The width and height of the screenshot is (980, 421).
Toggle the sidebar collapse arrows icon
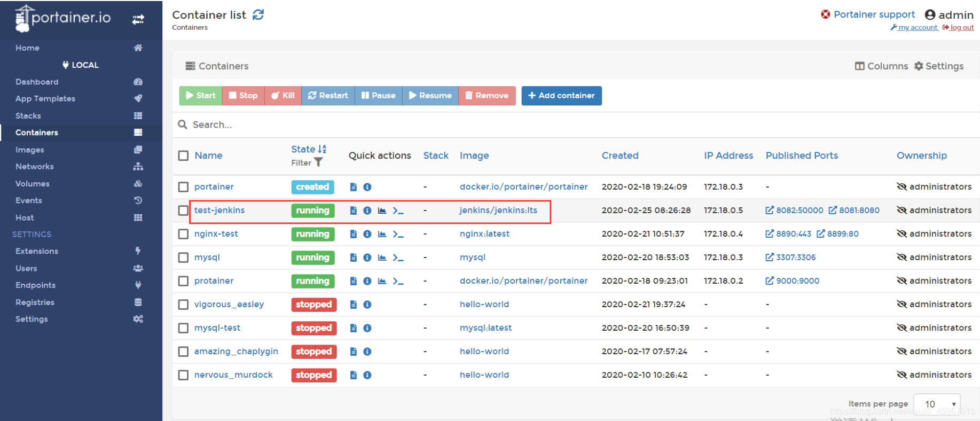[x=138, y=20]
